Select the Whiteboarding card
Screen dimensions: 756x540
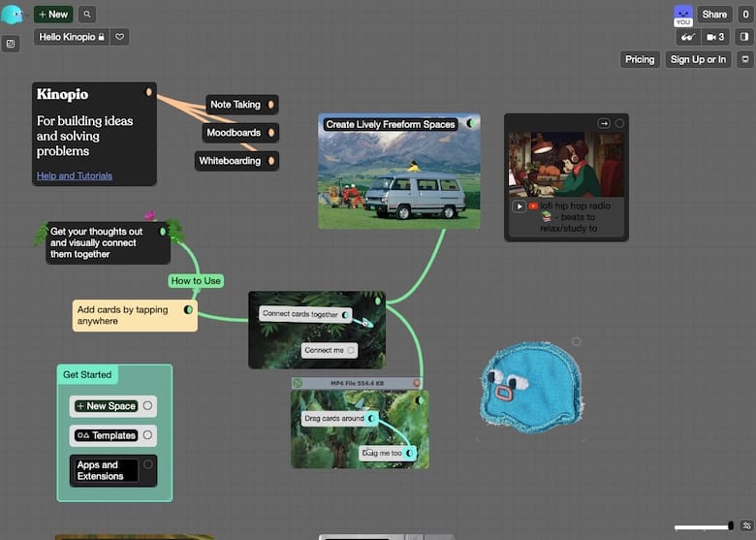pyautogui.click(x=236, y=161)
